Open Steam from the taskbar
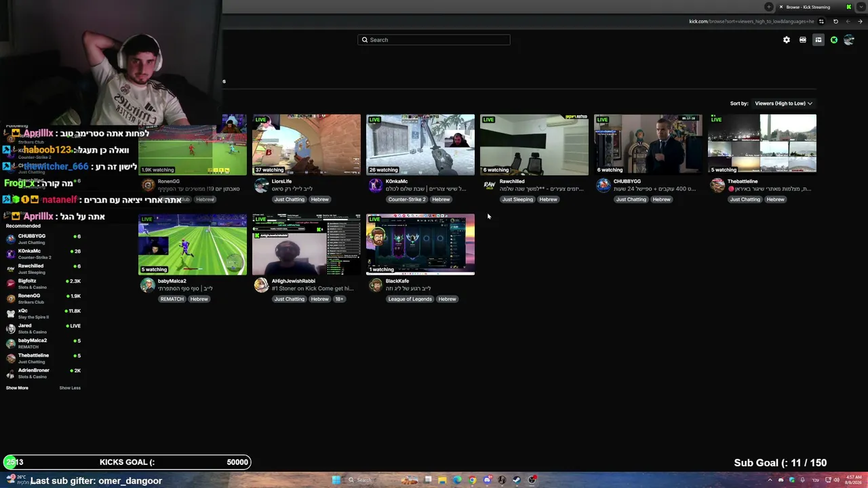Screen dimensions: 868x488 tap(517, 481)
